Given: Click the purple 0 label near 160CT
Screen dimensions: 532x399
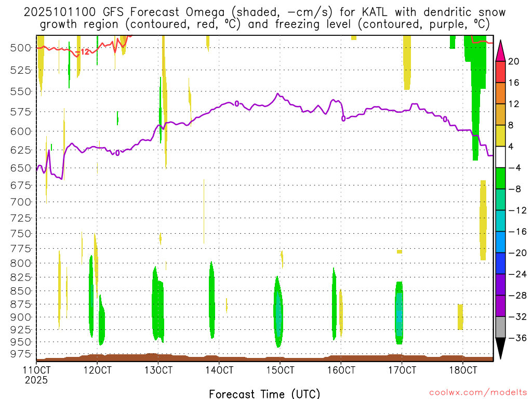Looking at the screenshot, I should pyautogui.click(x=343, y=118).
